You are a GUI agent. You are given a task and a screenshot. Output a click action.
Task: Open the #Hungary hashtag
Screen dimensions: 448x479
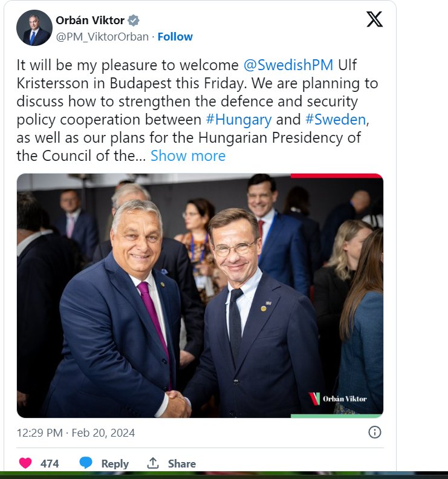click(x=238, y=120)
